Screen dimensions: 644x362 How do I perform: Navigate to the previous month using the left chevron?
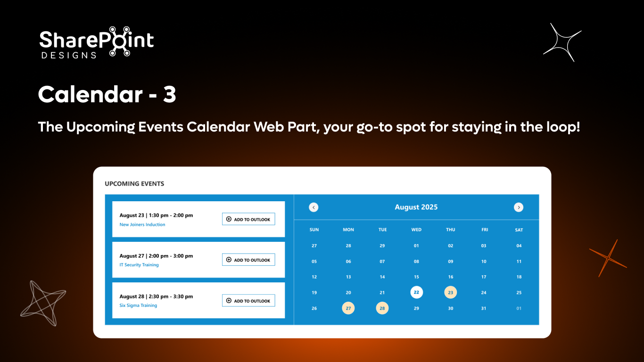314,207
